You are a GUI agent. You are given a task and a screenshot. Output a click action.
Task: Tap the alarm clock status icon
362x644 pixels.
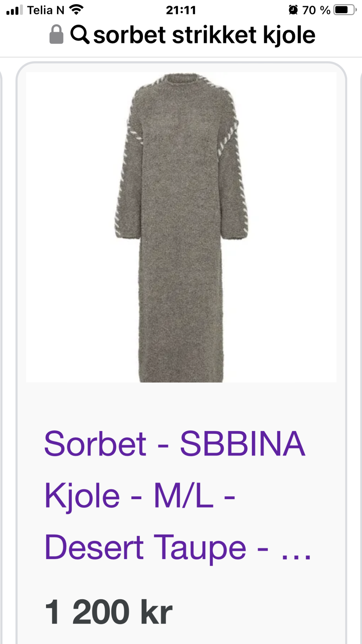(293, 10)
